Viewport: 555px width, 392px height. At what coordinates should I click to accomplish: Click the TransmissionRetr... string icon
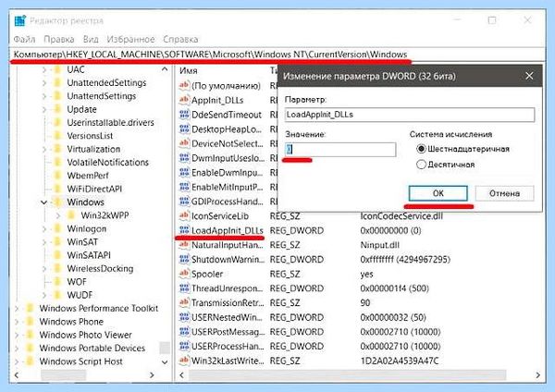tap(184, 303)
